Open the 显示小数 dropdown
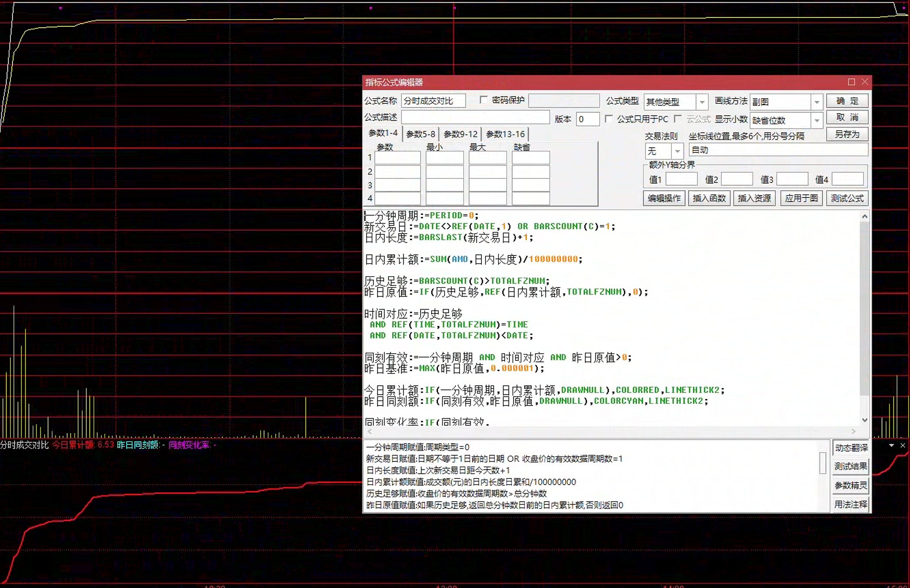Viewport: 910px width, 588px height. (x=817, y=120)
